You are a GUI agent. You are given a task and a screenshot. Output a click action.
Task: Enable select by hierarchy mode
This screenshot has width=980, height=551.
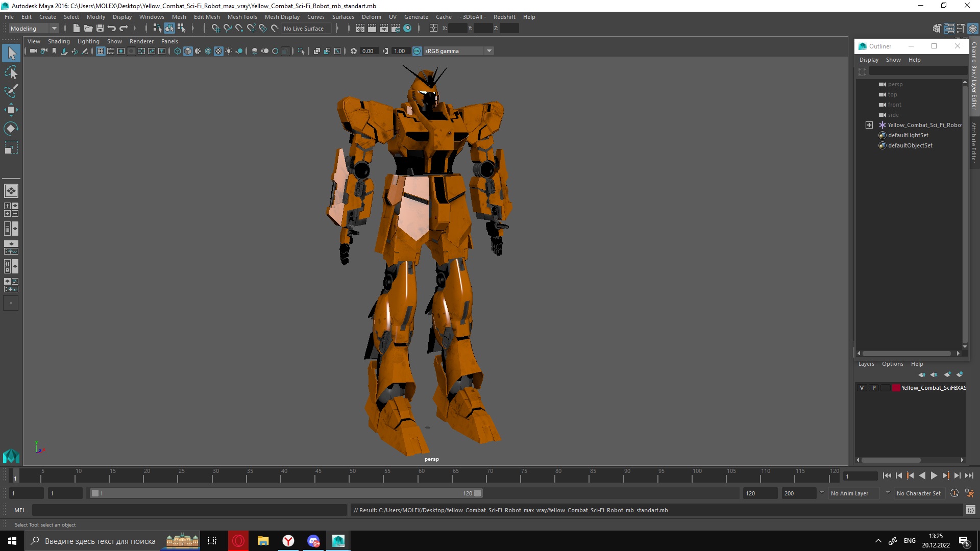click(157, 29)
